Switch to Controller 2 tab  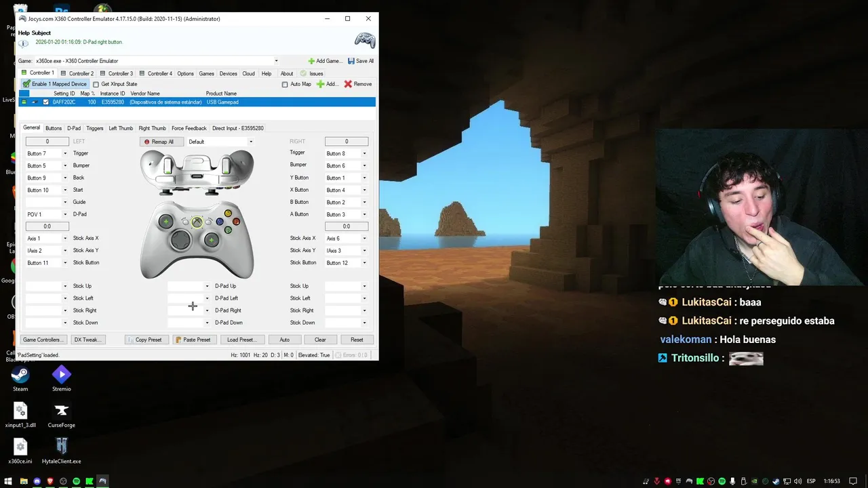[x=77, y=73]
